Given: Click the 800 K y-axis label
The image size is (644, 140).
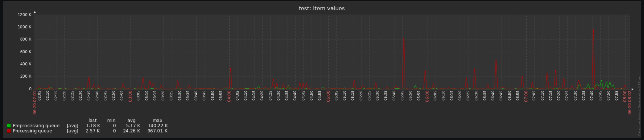Looking at the screenshot, I should [26, 39].
